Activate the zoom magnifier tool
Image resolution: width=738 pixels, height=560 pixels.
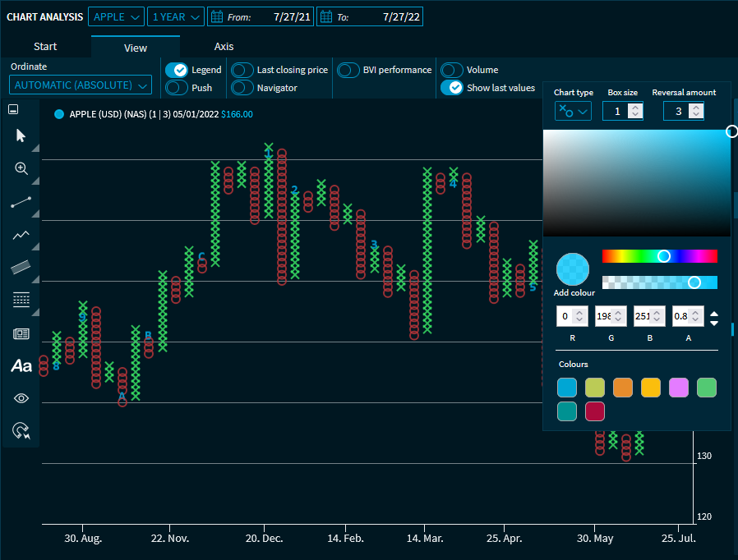pos(21,168)
